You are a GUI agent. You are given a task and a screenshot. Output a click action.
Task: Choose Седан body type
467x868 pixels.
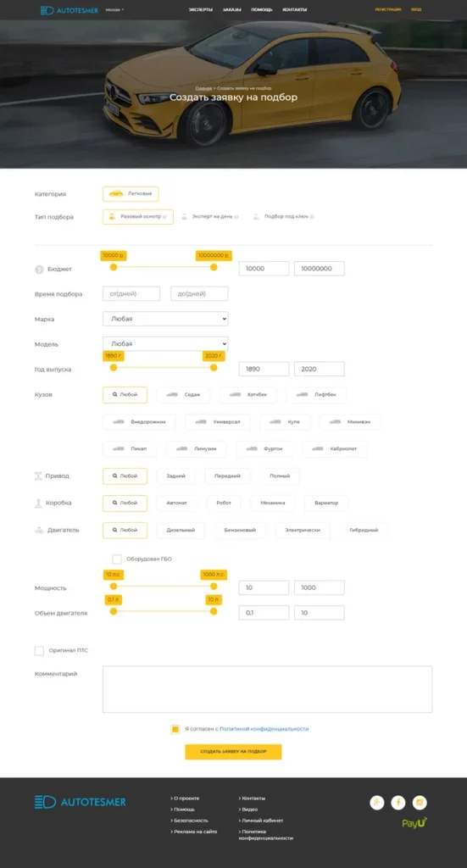point(183,395)
